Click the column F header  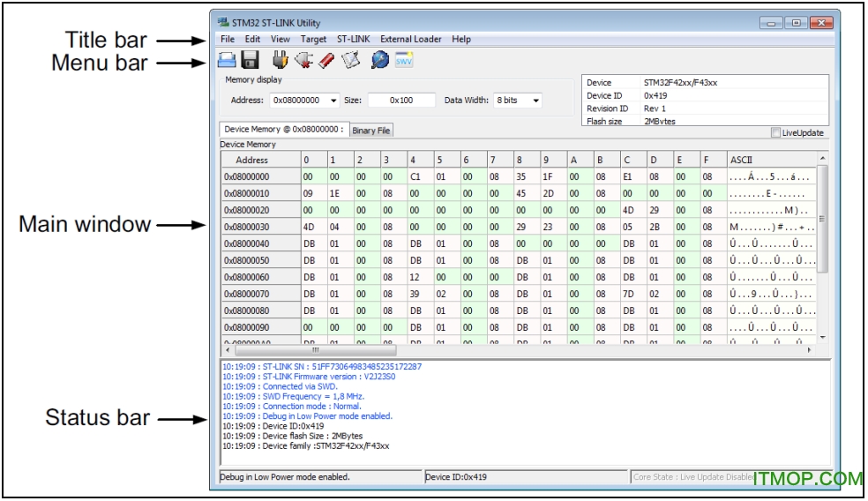pos(713,160)
